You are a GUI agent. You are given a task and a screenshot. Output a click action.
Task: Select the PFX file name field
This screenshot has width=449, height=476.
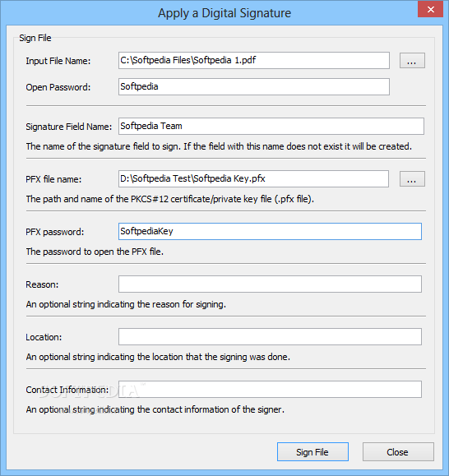pos(253,178)
